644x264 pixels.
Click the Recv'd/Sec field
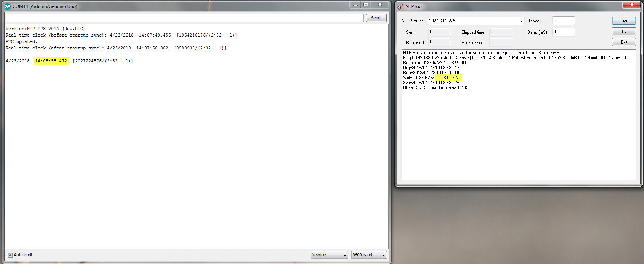pos(501,42)
